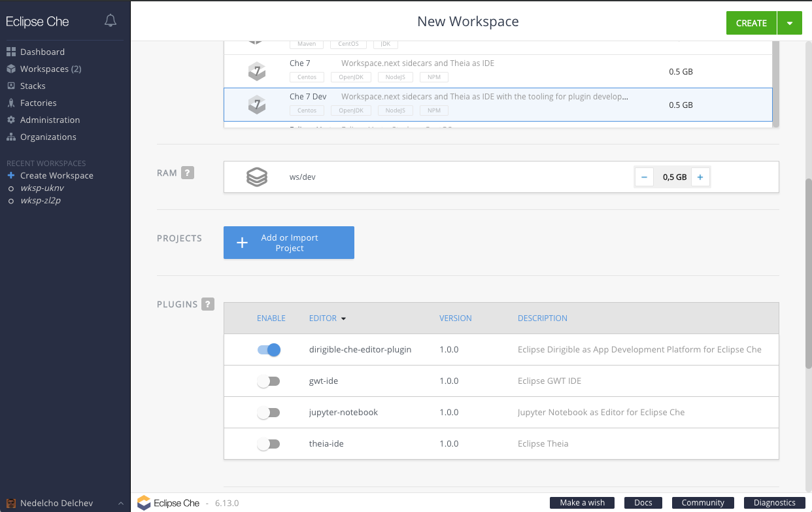Click Nedelcho Delchev's user avatar

11,503
